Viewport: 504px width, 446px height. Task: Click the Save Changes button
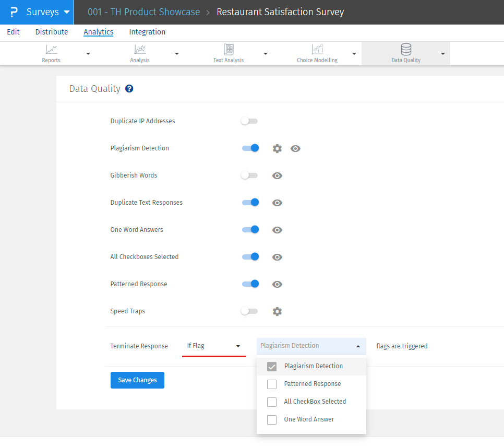(x=137, y=380)
